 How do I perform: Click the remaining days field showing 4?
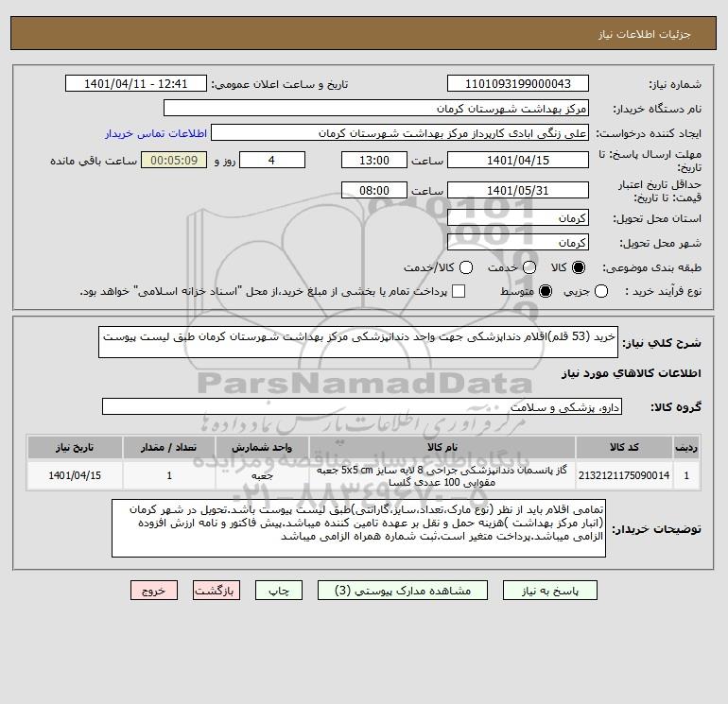[x=272, y=160]
